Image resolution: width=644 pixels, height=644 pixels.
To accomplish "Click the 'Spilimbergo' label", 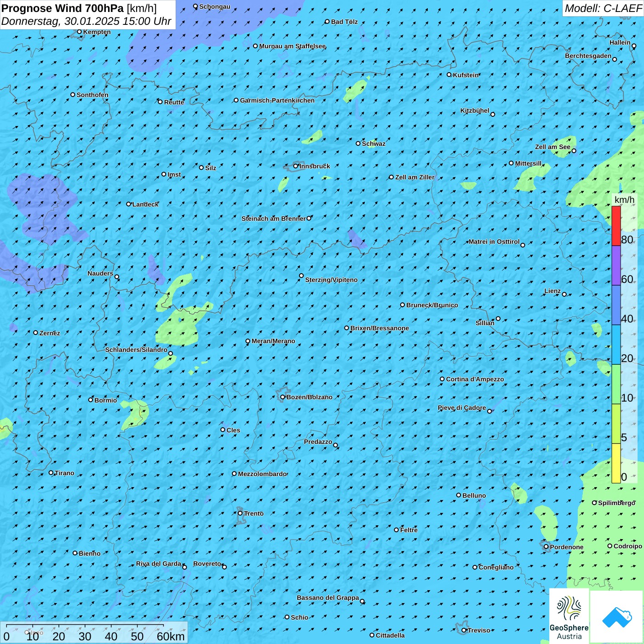I will click(x=616, y=503).
